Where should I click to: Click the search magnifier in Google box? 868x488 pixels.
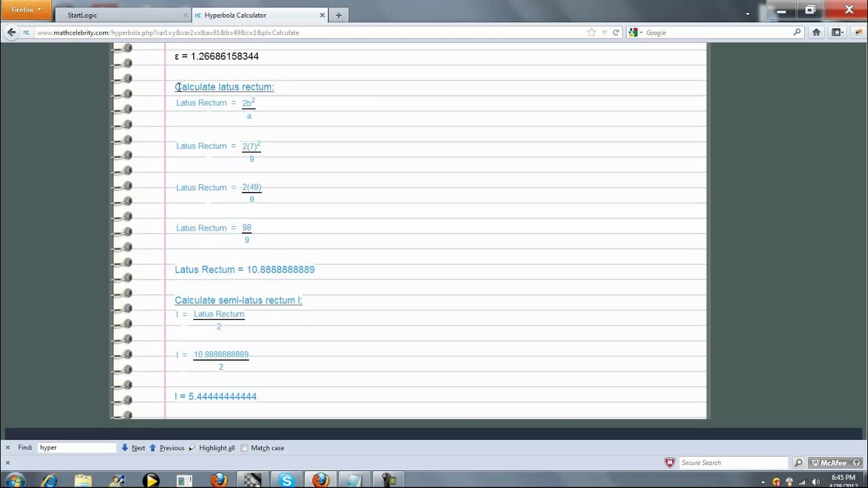coord(797,32)
